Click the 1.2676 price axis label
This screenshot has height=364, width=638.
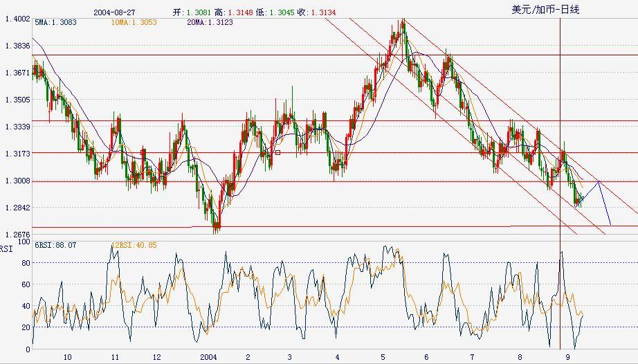[17, 235]
